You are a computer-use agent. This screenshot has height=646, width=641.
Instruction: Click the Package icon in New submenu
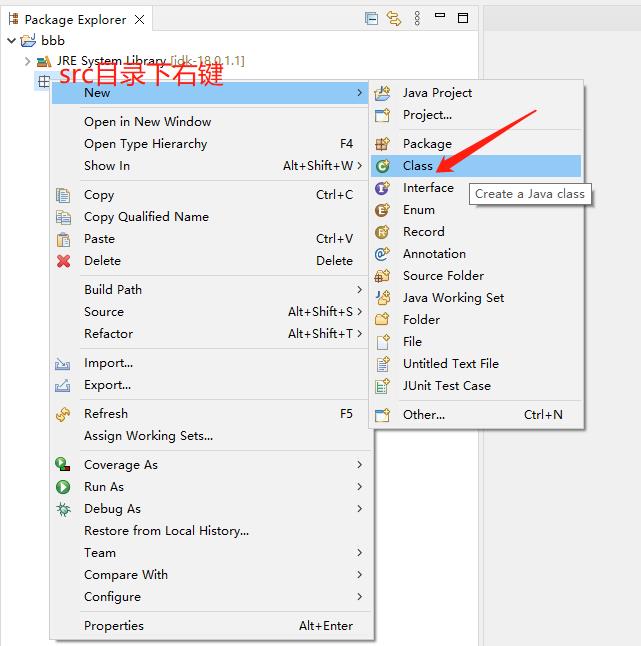(x=382, y=144)
